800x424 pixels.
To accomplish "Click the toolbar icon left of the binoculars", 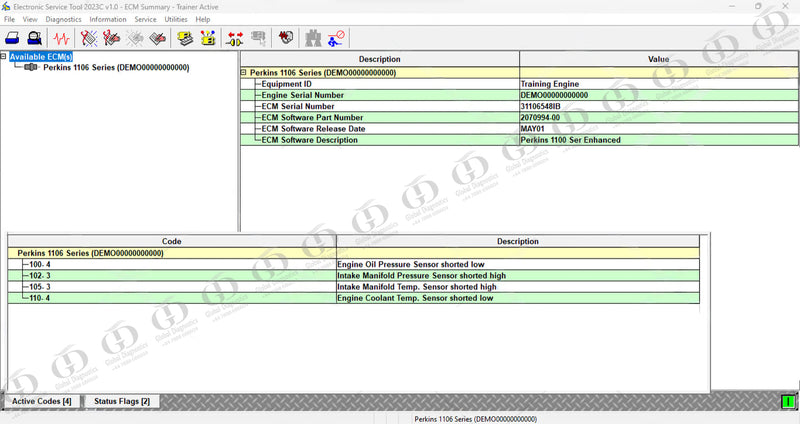I will point(286,38).
